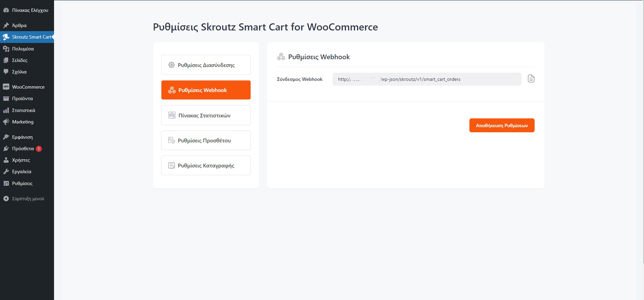The image size is (644, 300).
Task: Click the Πίνακας Ελέγχου dashboard icon
Action: click(6, 10)
